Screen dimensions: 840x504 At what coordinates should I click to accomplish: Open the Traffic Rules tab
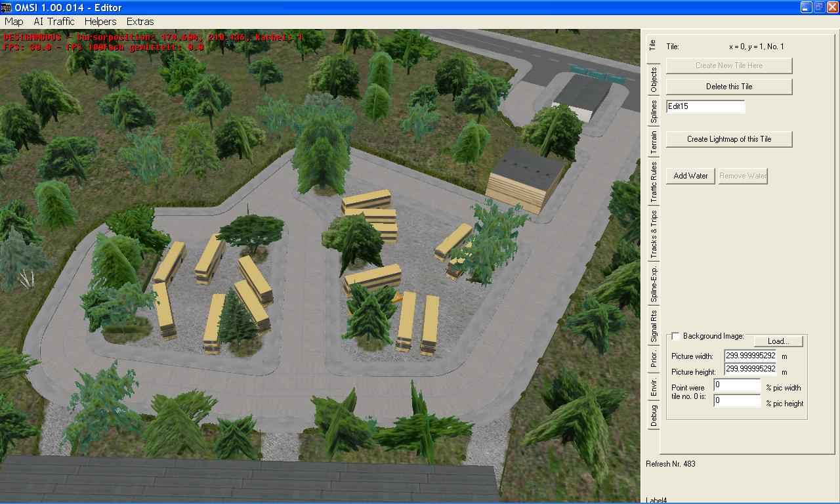pyautogui.click(x=653, y=182)
